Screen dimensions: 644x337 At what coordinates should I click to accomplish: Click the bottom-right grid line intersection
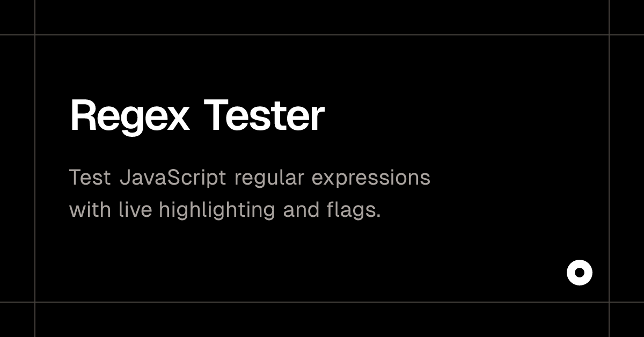pyautogui.click(x=609, y=302)
